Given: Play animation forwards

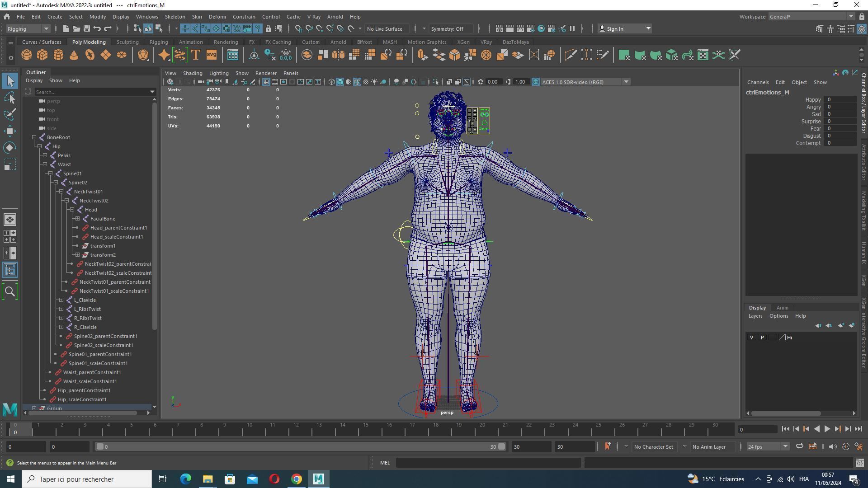Looking at the screenshot, I should click(x=827, y=429).
